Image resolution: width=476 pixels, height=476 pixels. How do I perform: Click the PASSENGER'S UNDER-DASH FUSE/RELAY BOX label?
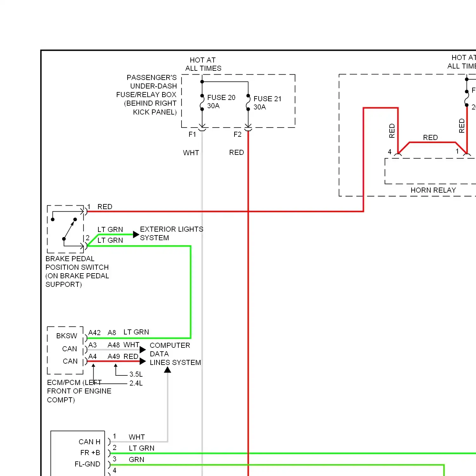point(147,95)
